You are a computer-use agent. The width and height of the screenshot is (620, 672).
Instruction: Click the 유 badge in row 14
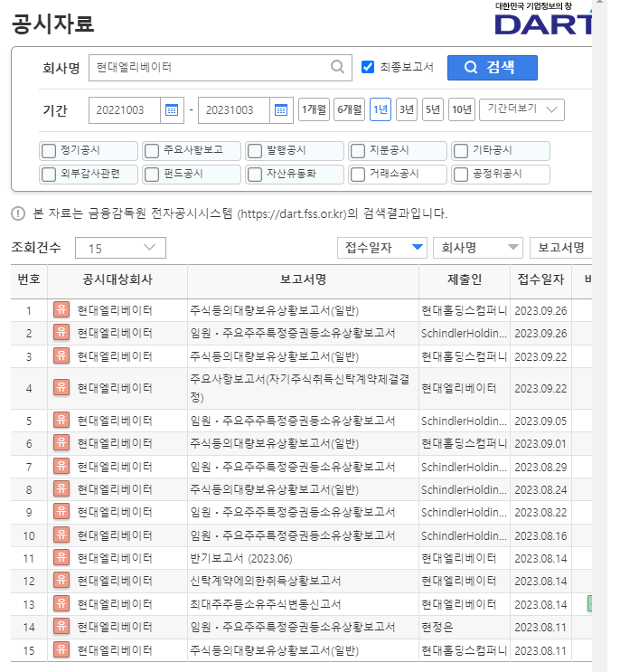pos(61,627)
